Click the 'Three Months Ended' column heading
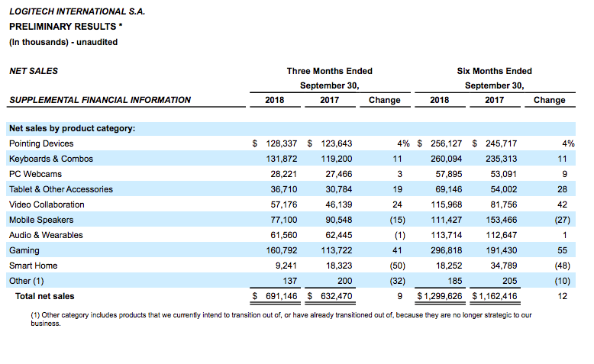This screenshot has width=594, height=364. point(330,71)
